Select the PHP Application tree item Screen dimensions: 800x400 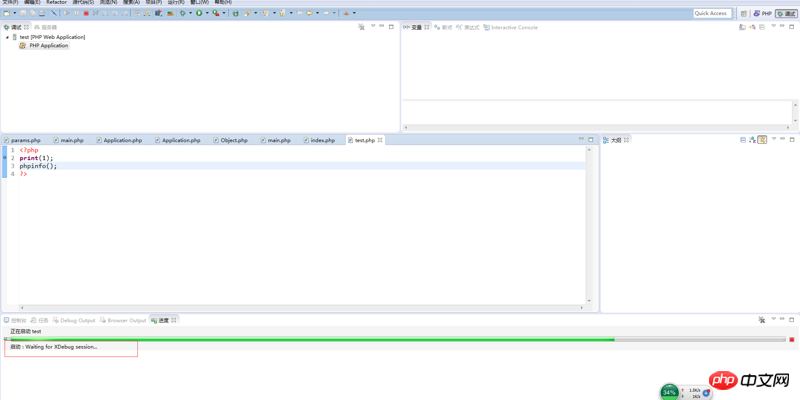44,45
